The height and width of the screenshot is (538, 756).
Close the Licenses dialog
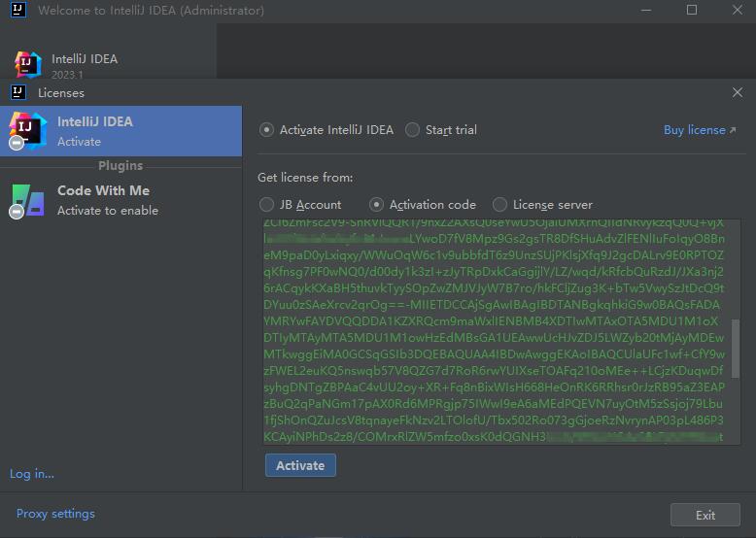738,92
